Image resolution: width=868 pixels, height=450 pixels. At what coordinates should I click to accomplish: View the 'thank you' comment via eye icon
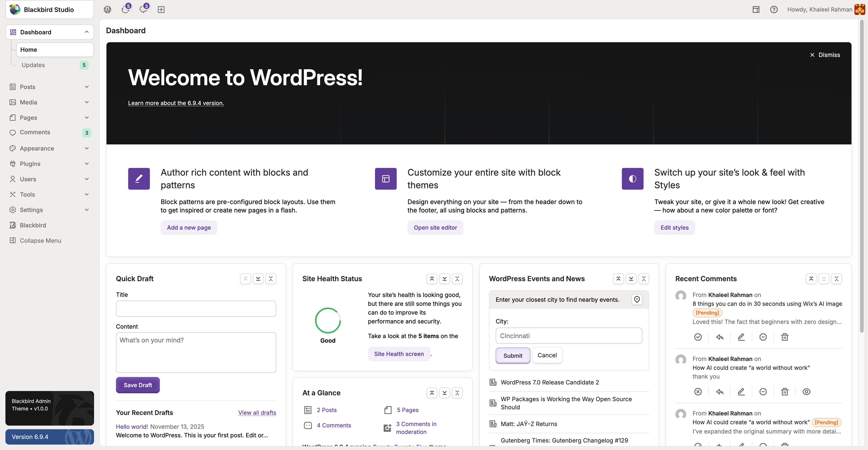[806, 391]
